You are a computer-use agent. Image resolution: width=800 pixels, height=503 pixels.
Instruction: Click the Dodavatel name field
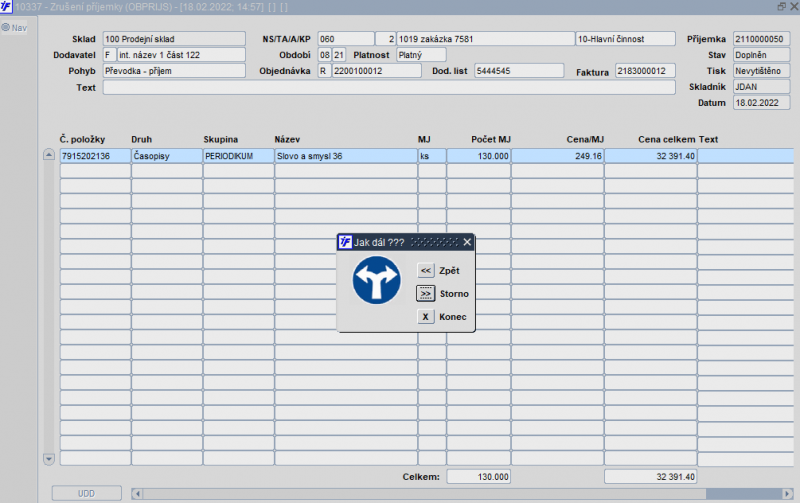click(x=181, y=55)
